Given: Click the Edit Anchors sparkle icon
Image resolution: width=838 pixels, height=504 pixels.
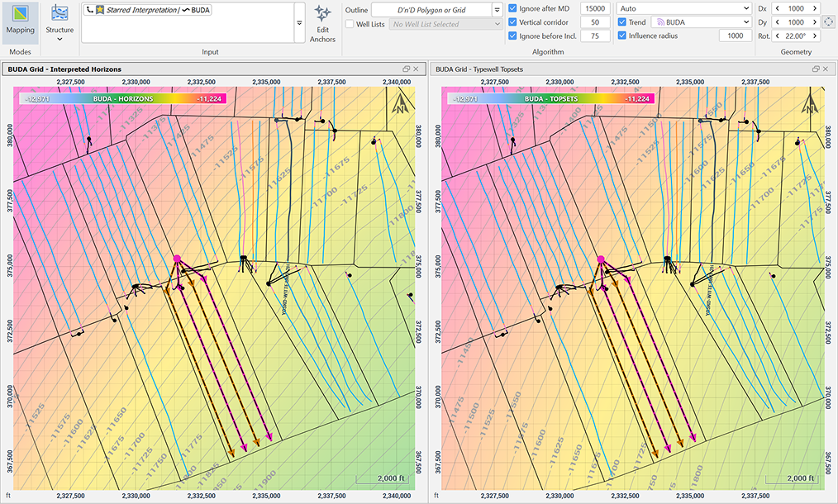Looking at the screenshot, I should pyautogui.click(x=322, y=13).
